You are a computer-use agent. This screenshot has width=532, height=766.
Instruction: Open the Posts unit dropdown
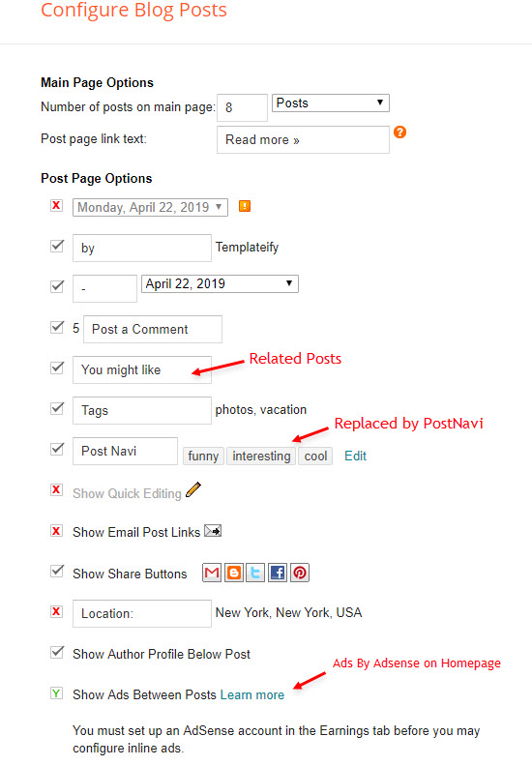point(331,103)
